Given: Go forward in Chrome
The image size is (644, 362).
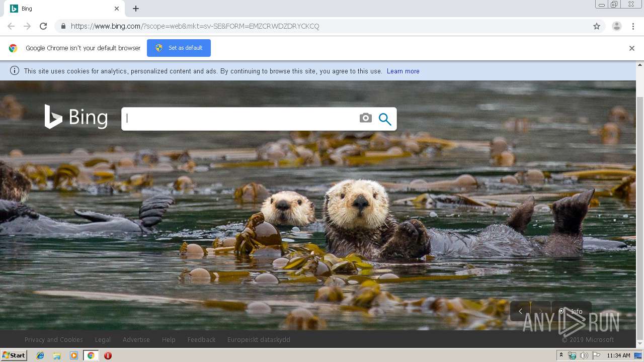Looking at the screenshot, I should [x=27, y=26].
